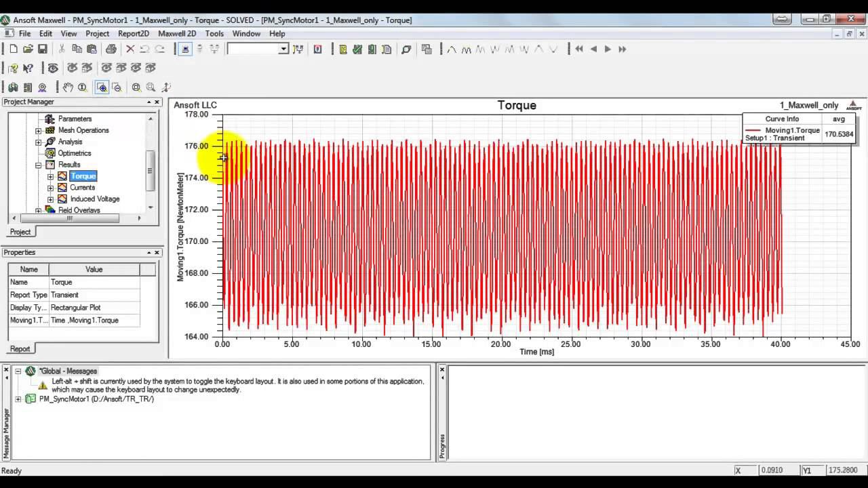Close the Properties panel

click(x=157, y=253)
